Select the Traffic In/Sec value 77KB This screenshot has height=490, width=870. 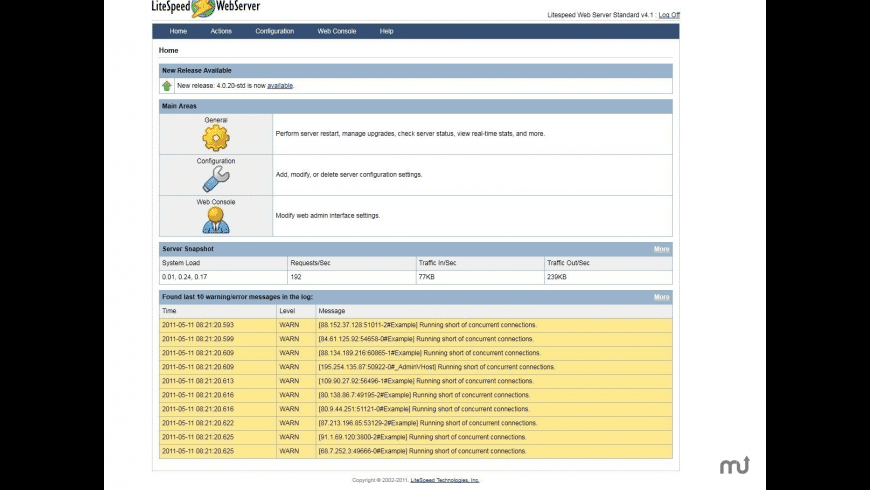tap(427, 277)
